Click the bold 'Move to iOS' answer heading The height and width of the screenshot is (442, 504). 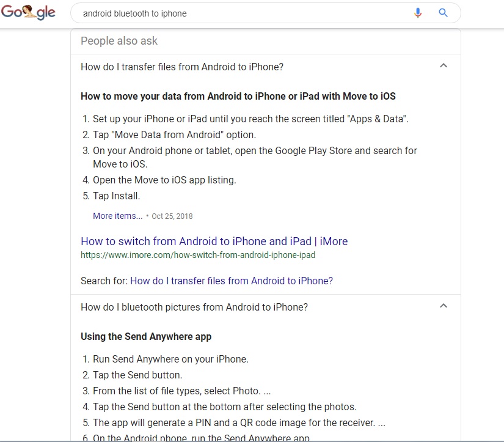(x=238, y=96)
